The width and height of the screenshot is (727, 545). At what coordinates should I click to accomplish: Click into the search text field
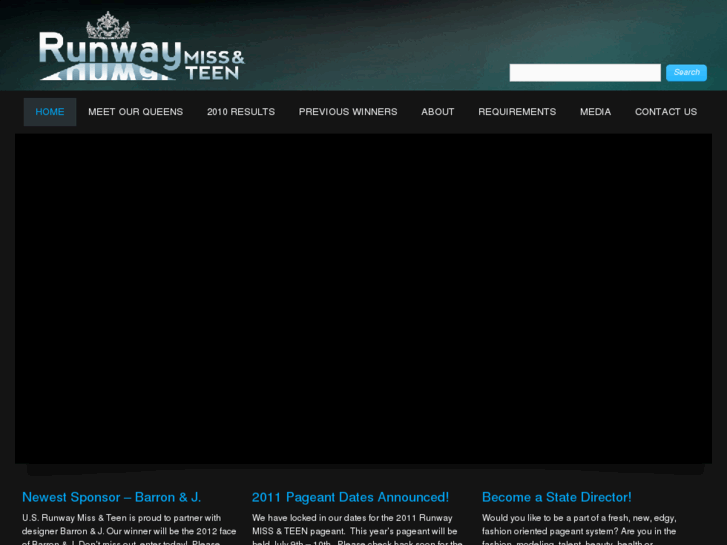[x=585, y=73]
